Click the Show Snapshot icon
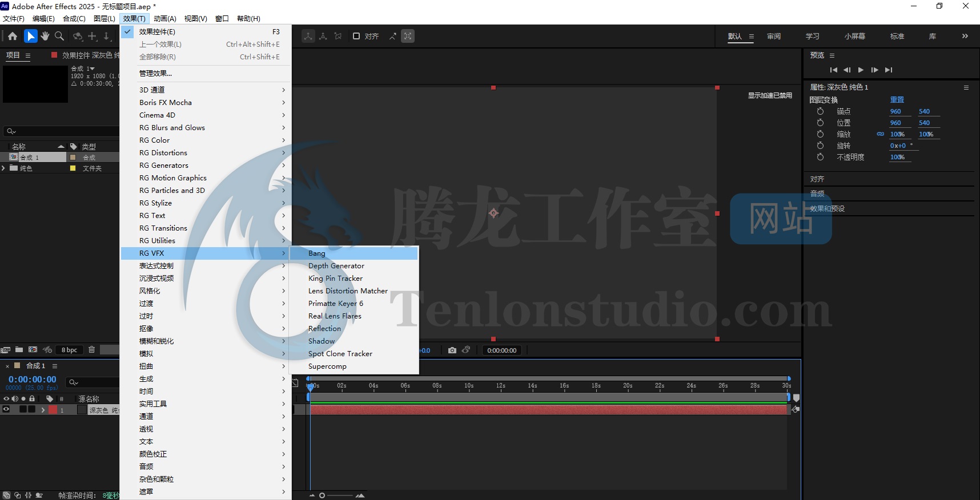The width and height of the screenshot is (980, 500). pos(466,350)
